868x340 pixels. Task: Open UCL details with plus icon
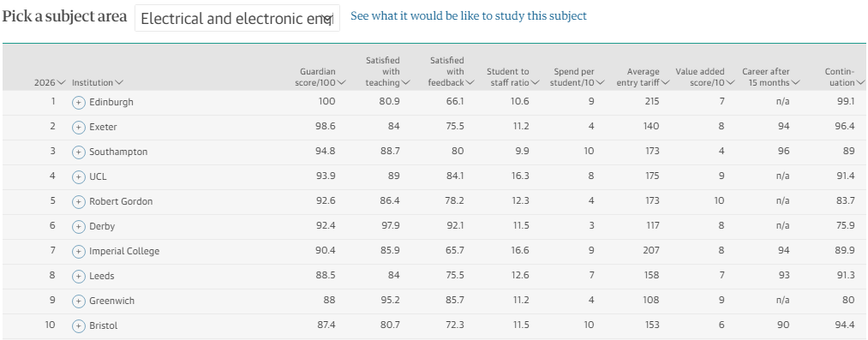click(x=79, y=177)
